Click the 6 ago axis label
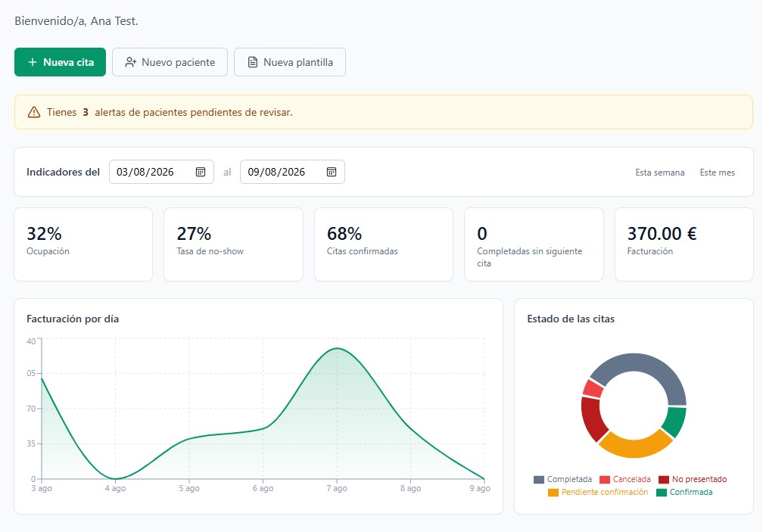Image resolution: width=763 pixels, height=532 pixels. 263,488
